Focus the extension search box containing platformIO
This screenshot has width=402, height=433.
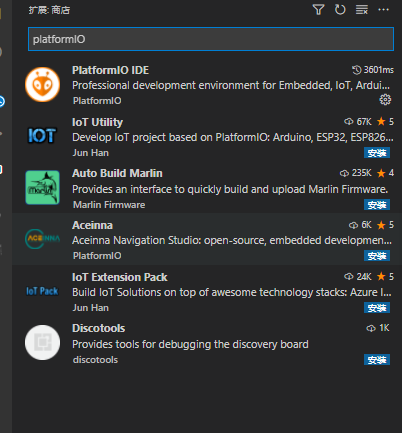click(211, 39)
